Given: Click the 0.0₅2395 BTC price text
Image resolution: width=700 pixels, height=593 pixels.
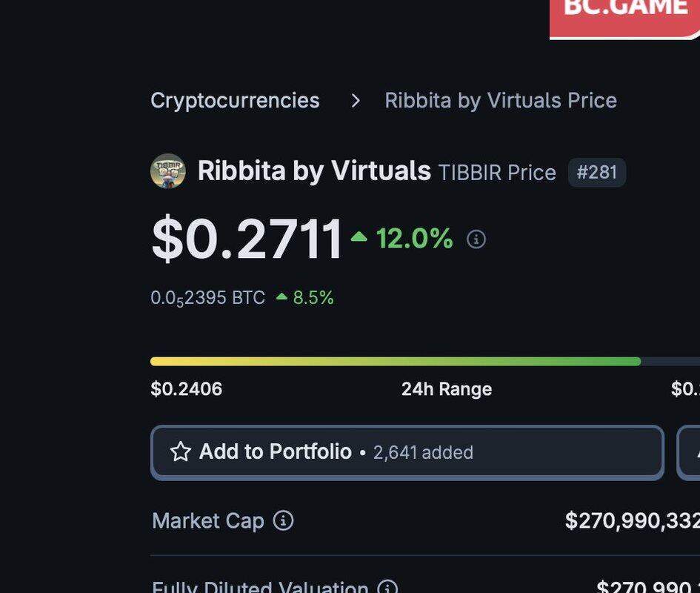Looking at the screenshot, I should 207,298.
